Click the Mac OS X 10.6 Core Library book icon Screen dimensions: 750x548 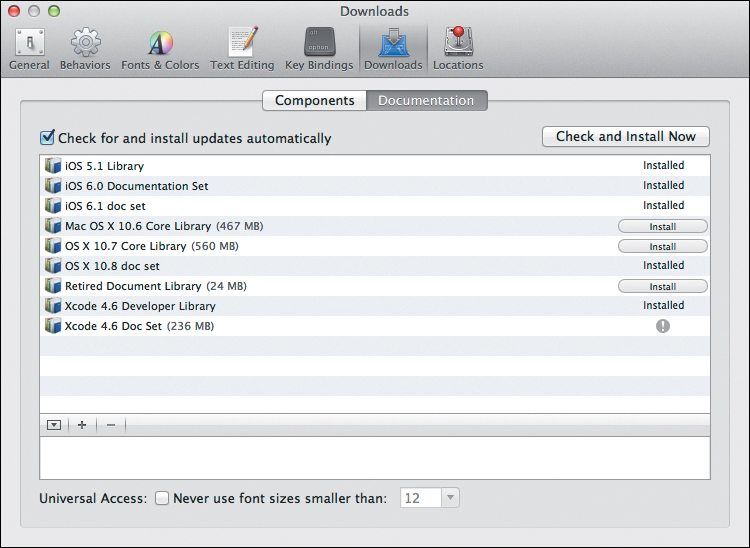pos(53,226)
